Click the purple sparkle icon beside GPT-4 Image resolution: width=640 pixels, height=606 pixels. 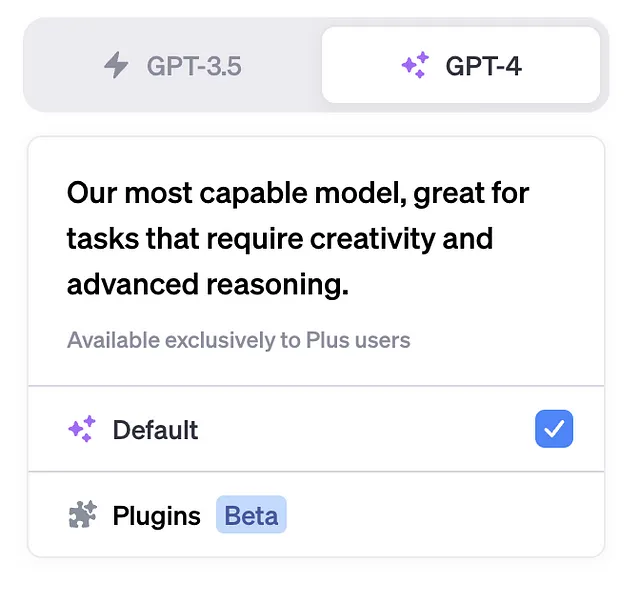[416, 65]
